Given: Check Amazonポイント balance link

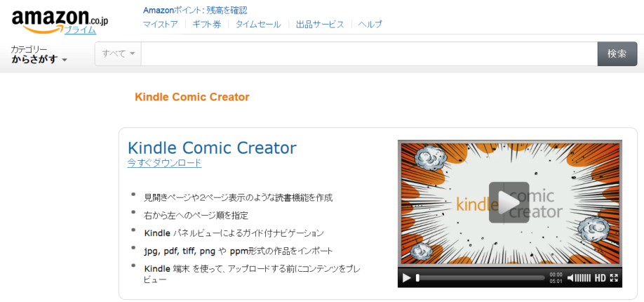Looking at the screenshot, I should point(195,11).
